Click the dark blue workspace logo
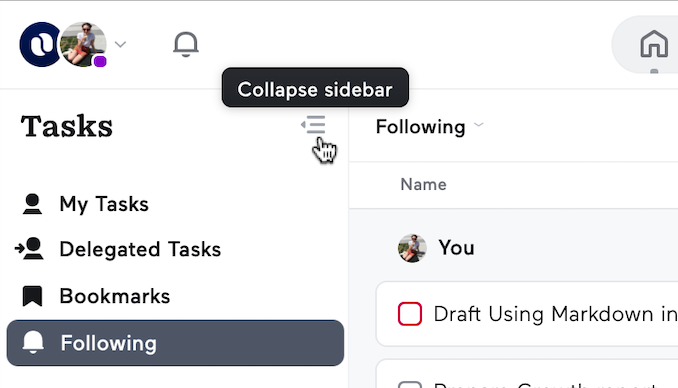Viewport: 678px width, 388px height. pyautogui.click(x=39, y=45)
